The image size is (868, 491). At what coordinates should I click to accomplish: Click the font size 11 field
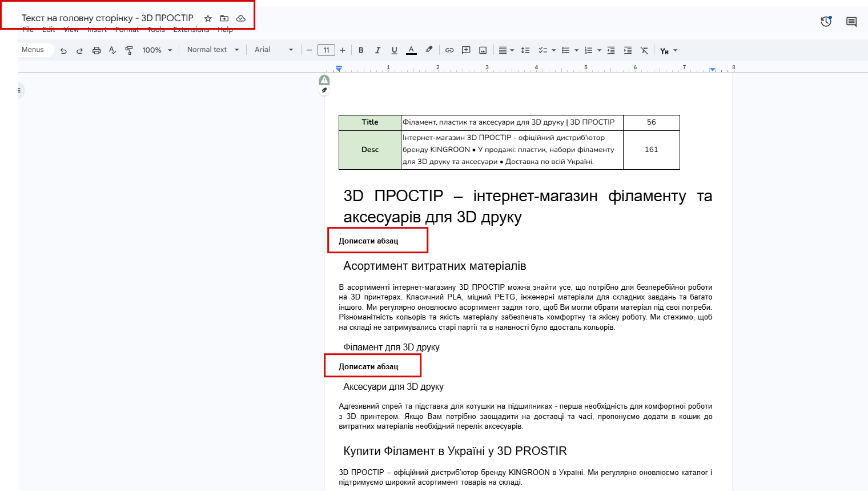click(326, 50)
